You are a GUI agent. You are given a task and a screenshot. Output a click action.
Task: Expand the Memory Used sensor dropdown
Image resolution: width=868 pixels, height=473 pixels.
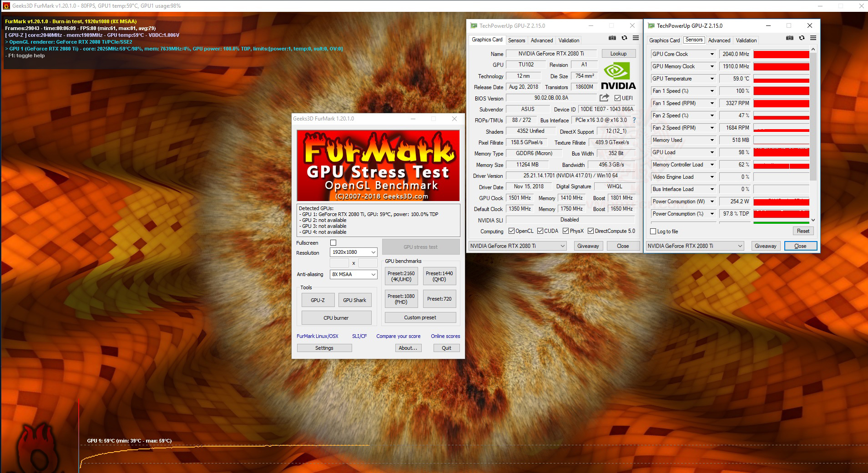tap(712, 140)
